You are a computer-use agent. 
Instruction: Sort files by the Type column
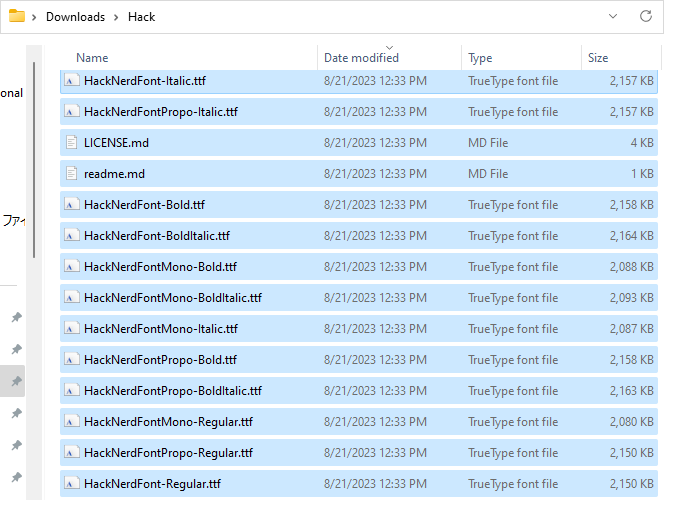click(480, 58)
